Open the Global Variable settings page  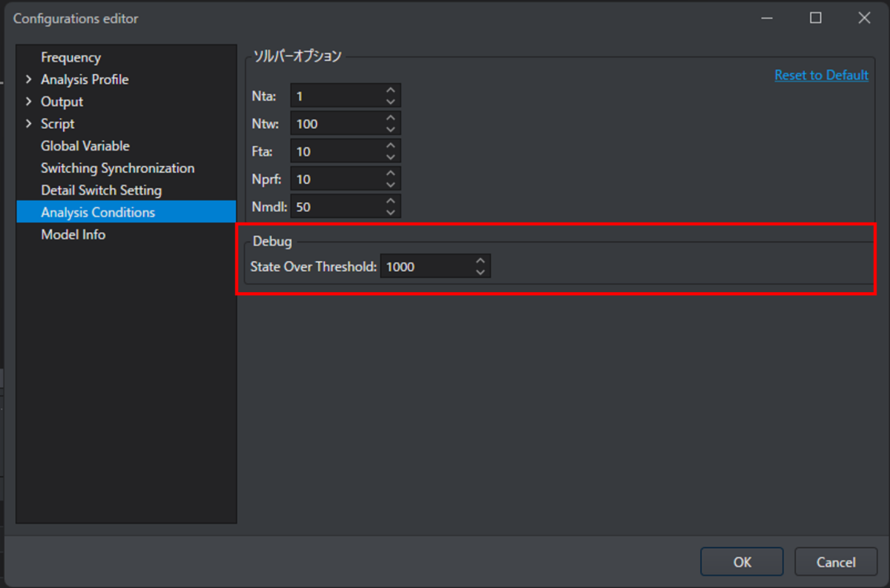85,146
